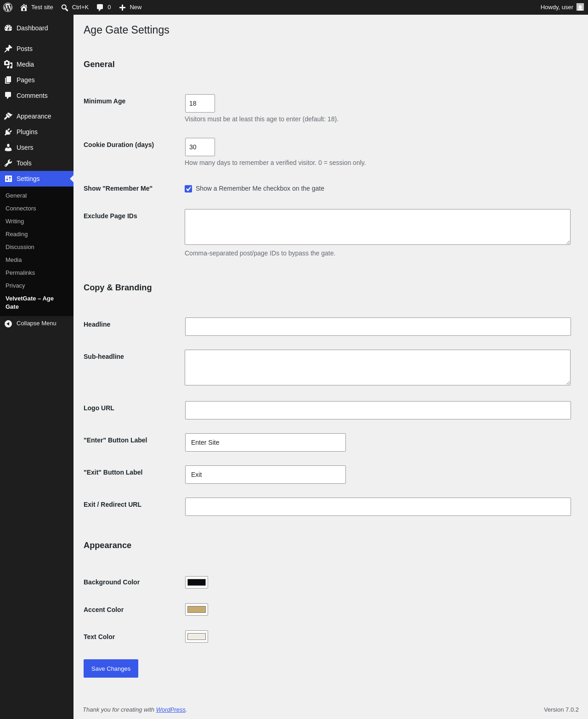Click into Exclude Page IDs textarea
The width and height of the screenshot is (588, 719).
378,227
